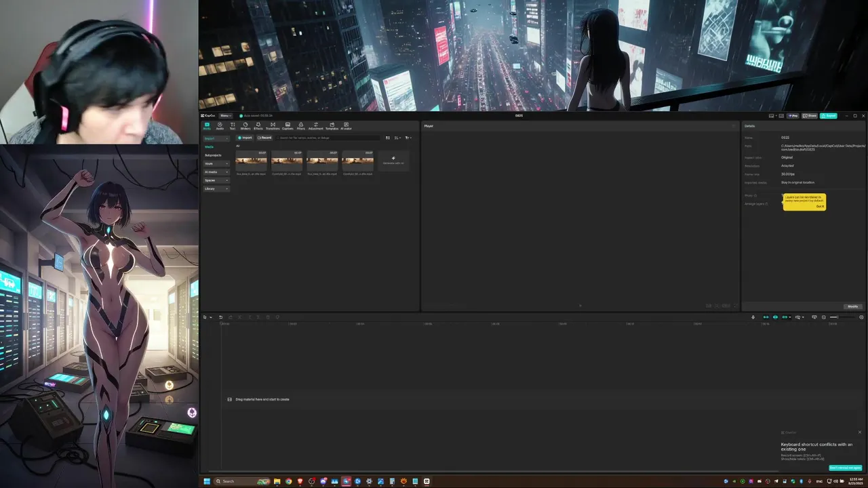Screen dimensions: 868x488
Task: Click the Pro badge button
Action: coord(793,116)
